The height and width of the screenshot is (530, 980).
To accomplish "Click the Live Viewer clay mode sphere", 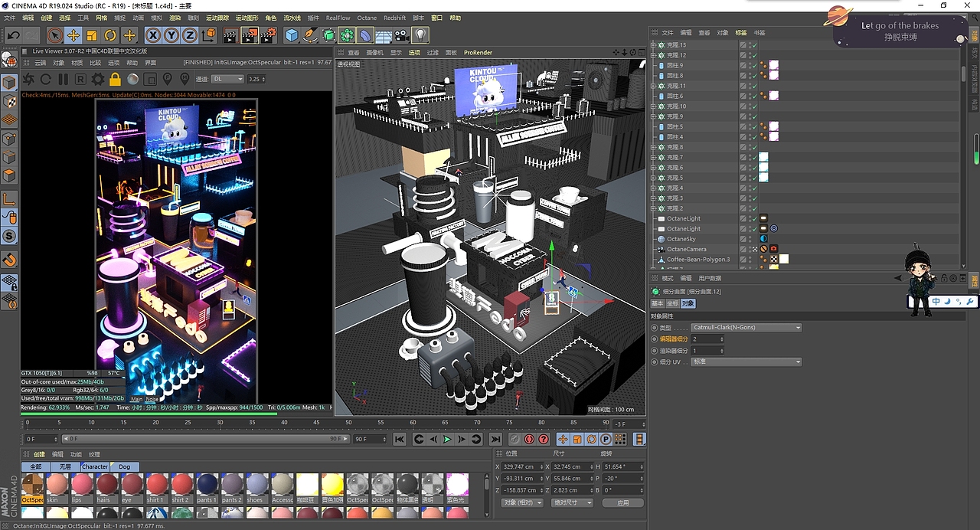I will tap(132, 79).
